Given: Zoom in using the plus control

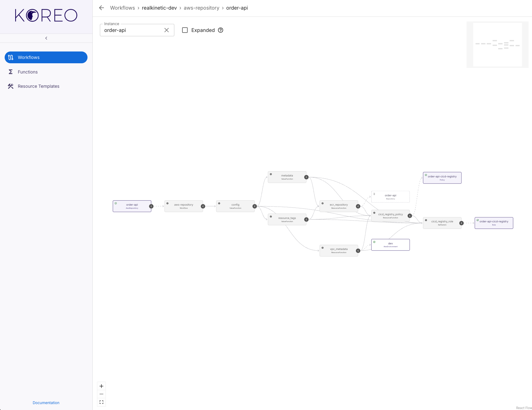Looking at the screenshot, I should [101, 386].
